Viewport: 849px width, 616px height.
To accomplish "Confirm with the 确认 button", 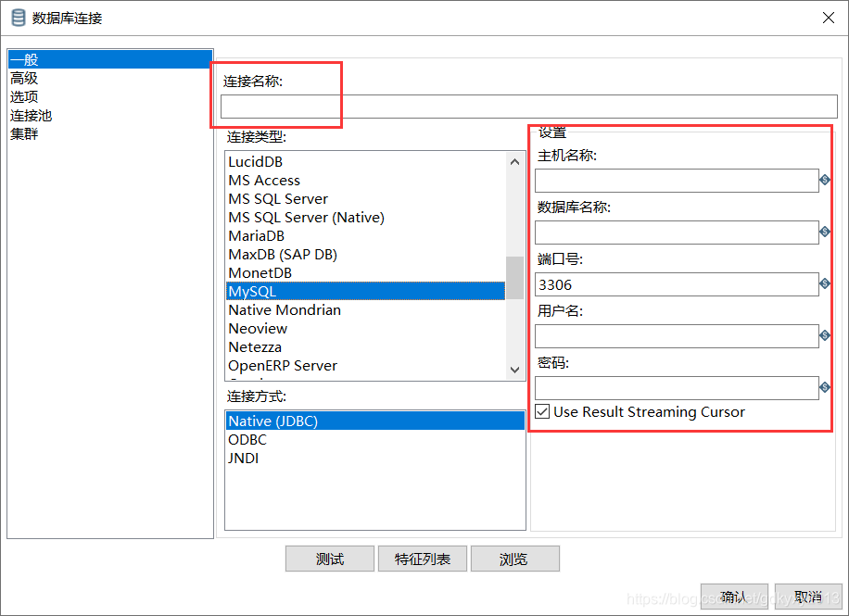I will [x=734, y=597].
